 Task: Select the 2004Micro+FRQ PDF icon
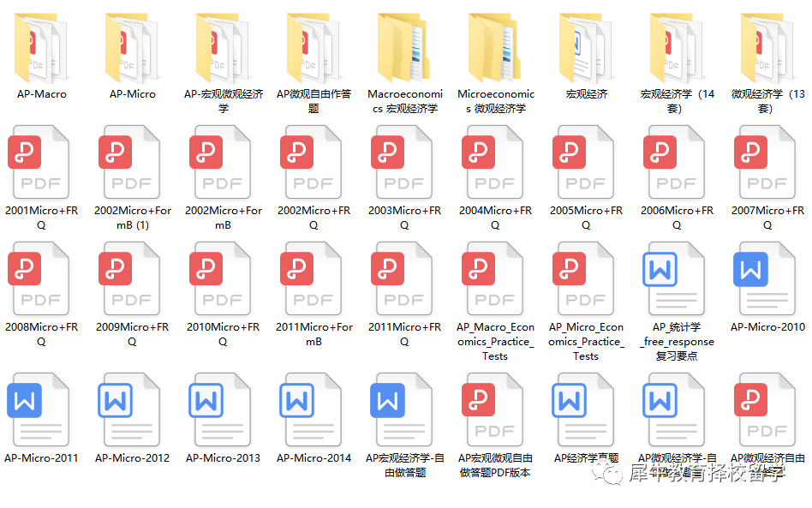coord(493,162)
